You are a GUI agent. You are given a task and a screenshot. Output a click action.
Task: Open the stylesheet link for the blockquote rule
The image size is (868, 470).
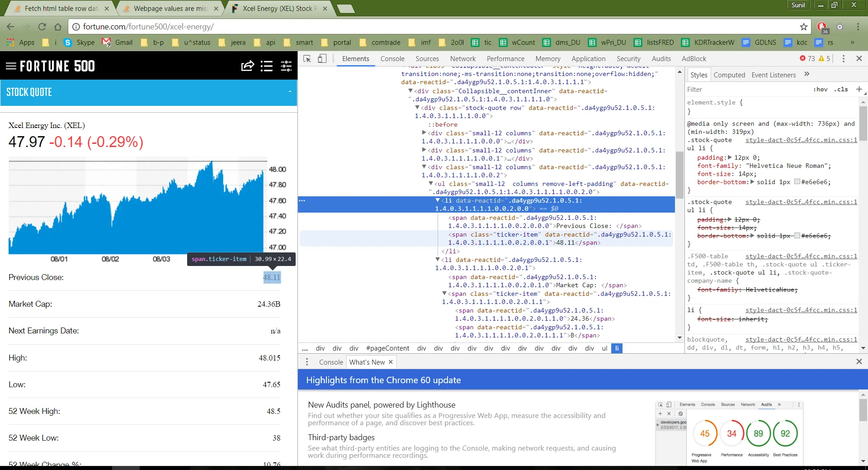pos(801,340)
